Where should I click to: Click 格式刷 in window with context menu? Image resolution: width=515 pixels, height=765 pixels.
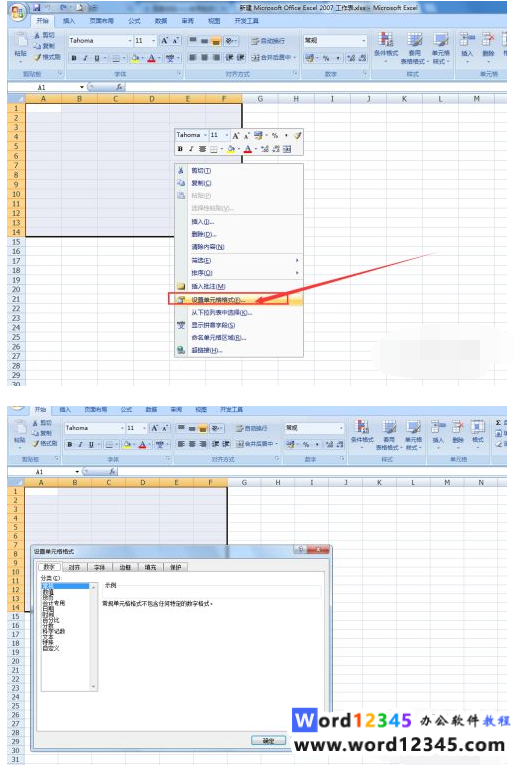coord(47,58)
